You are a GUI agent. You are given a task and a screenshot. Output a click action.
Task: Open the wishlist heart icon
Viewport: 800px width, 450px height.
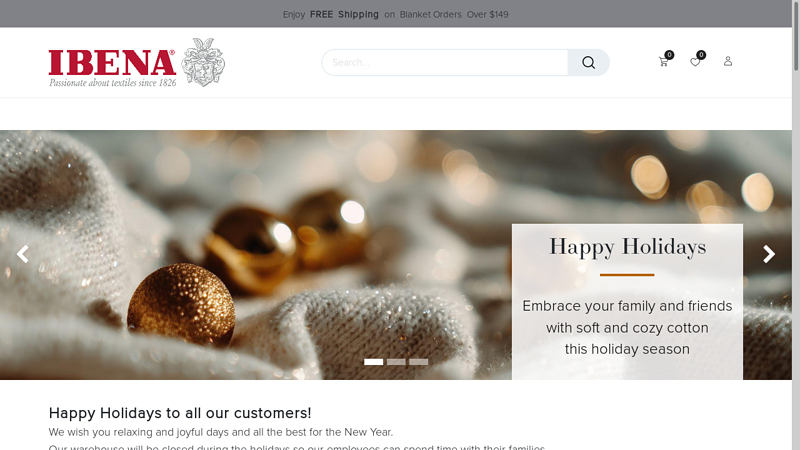[695, 62]
